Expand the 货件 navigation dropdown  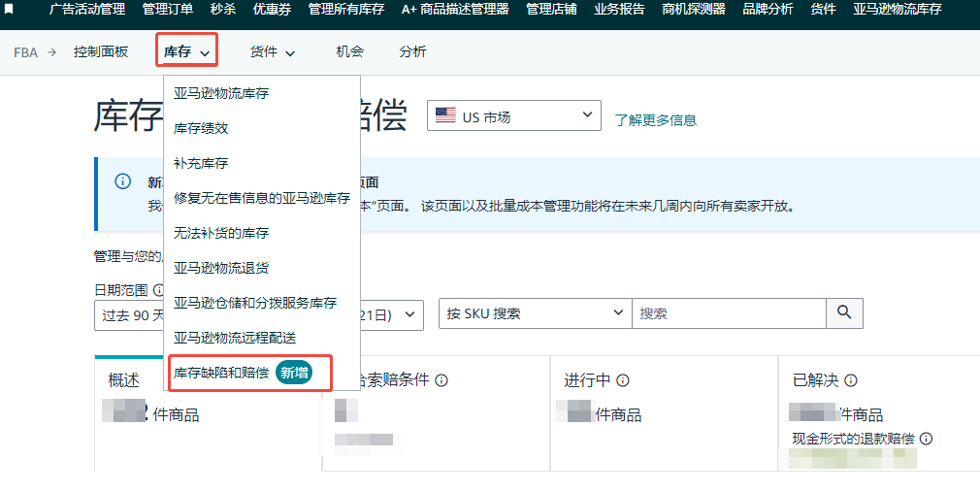(x=273, y=52)
